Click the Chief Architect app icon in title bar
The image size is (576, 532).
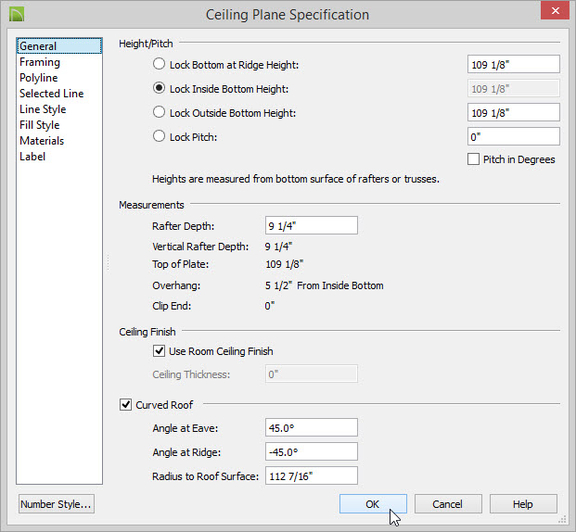[x=17, y=14]
